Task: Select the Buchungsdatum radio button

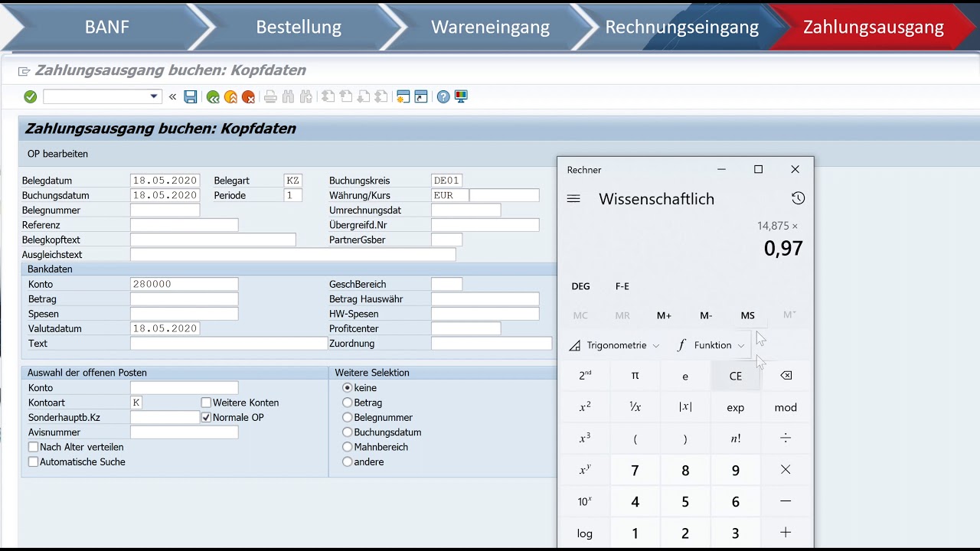Action: point(347,432)
